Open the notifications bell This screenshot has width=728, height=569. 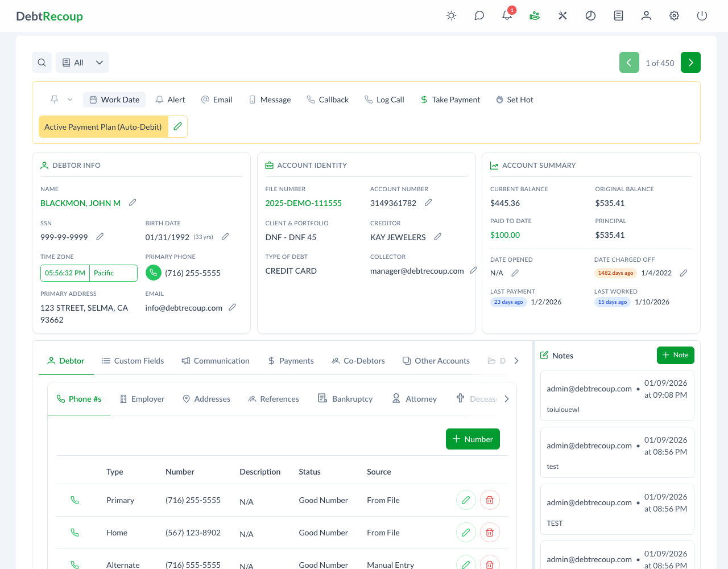coord(507,16)
